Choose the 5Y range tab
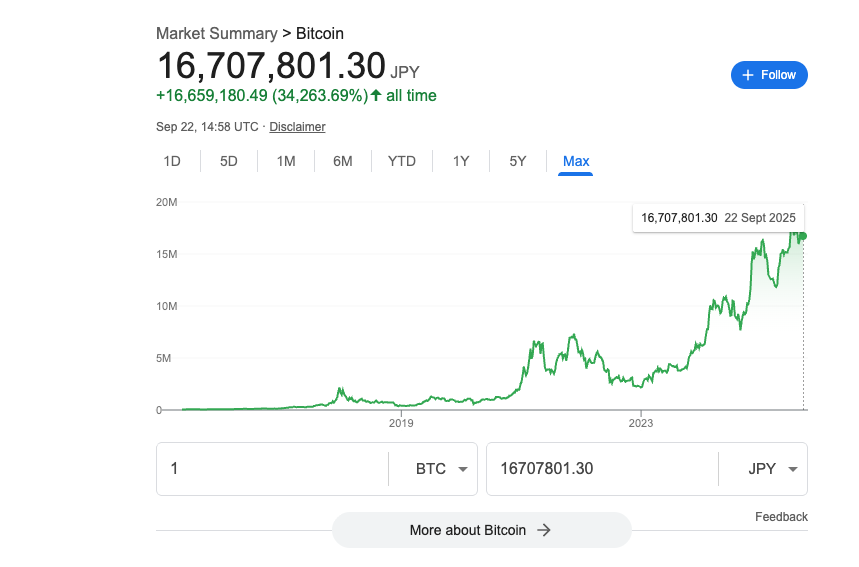Viewport: 859px width, 567px height. coord(517,161)
